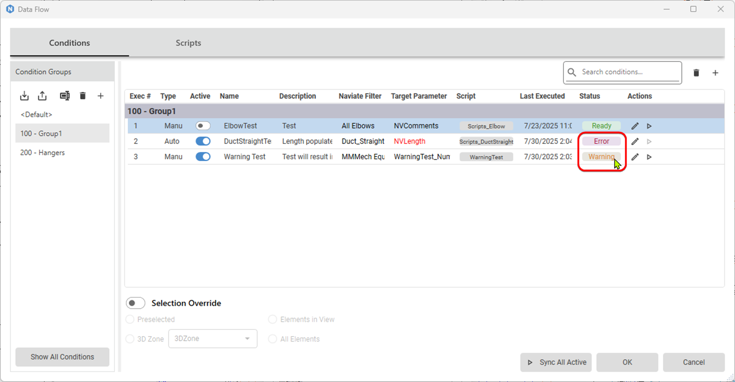The width and height of the screenshot is (735, 382).
Task: Click the Data Flow app logo icon
Action: 10,9
